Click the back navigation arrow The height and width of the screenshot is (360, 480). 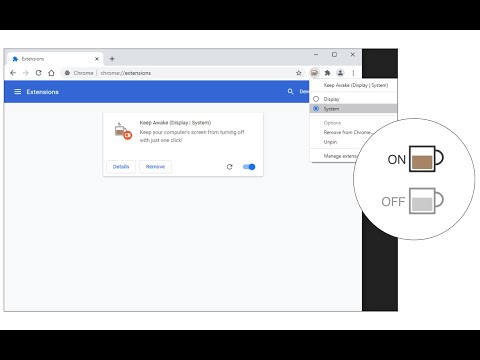(13, 73)
